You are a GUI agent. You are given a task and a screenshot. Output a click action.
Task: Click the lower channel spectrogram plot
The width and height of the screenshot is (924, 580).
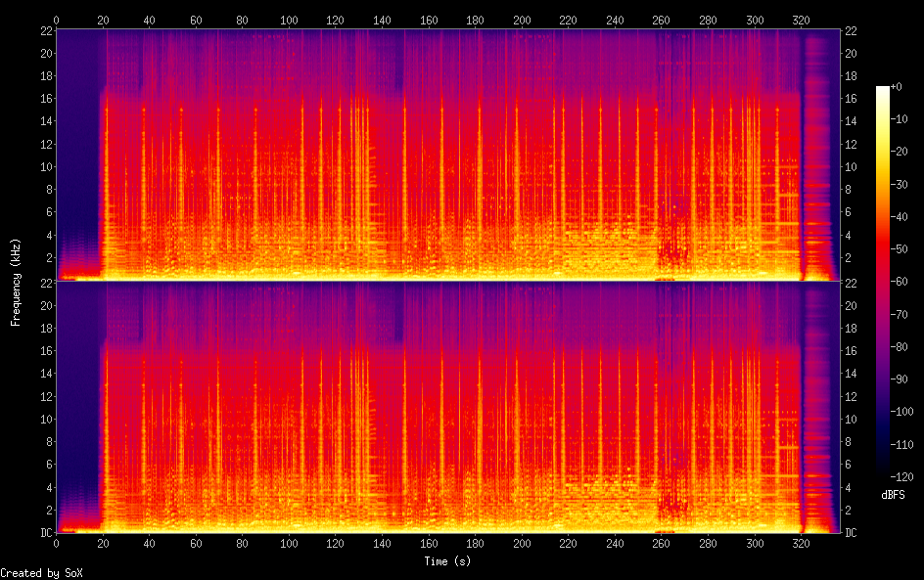click(448, 407)
